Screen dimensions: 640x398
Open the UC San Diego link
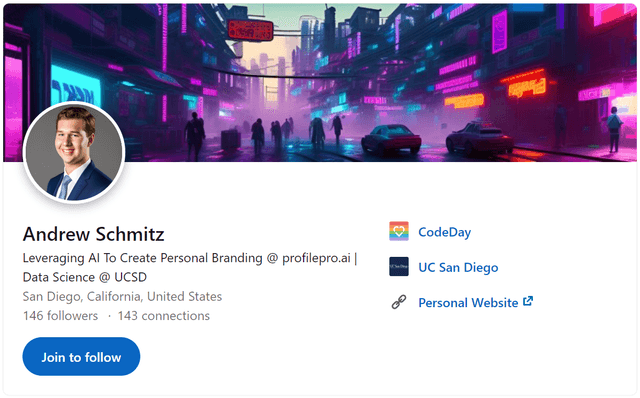458,267
